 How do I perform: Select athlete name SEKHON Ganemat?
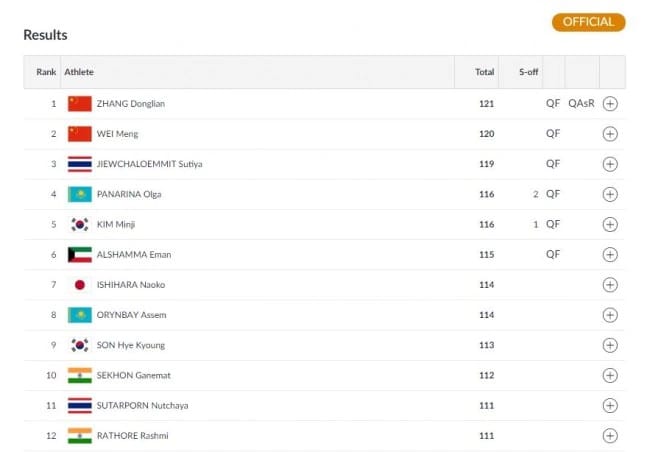coord(133,375)
